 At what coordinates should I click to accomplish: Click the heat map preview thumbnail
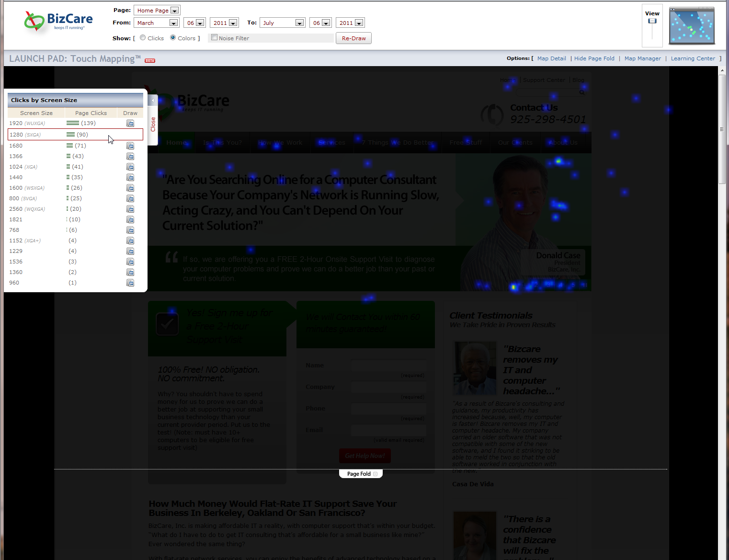tap(692, 26)
